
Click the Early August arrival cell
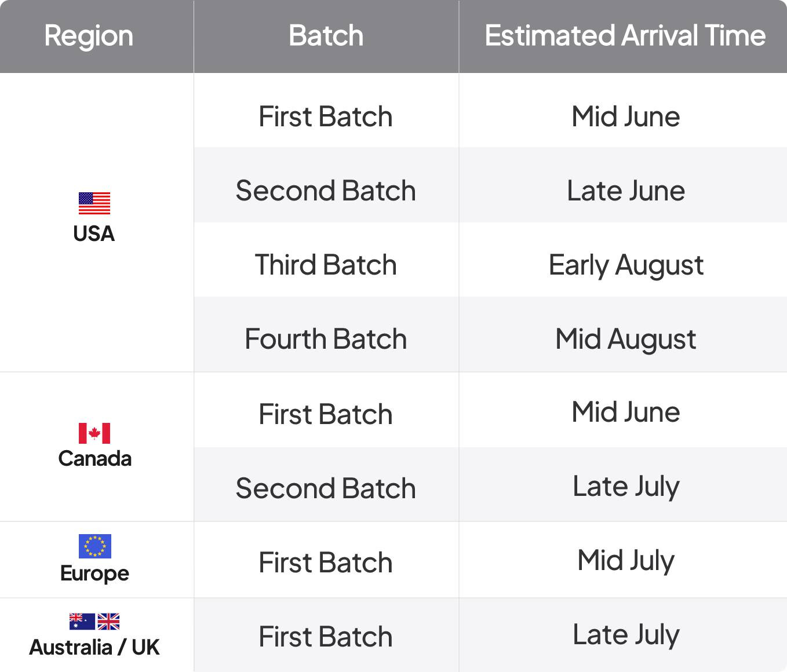(x=623, y=260)
